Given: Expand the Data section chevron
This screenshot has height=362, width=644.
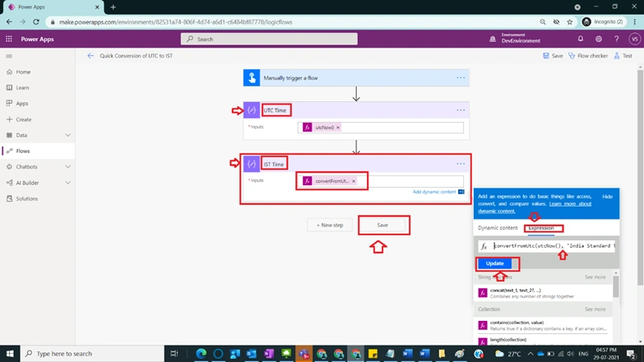Looking at the screenshot, I should pos(67,135).
